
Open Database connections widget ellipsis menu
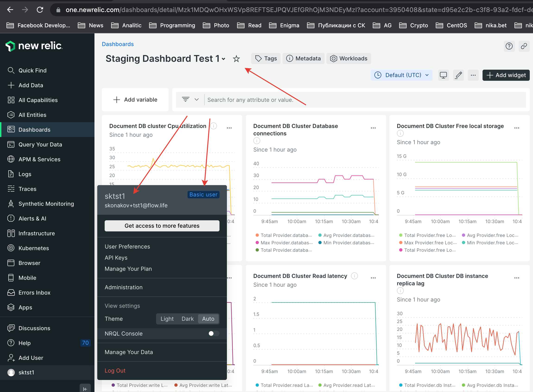tap(373, 128)
